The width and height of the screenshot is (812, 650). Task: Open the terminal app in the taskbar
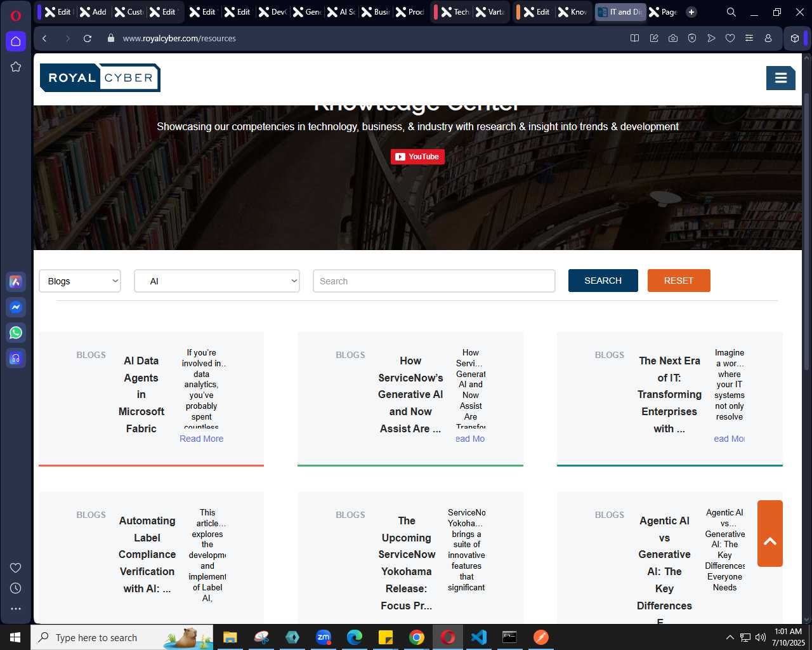[510, 637]
